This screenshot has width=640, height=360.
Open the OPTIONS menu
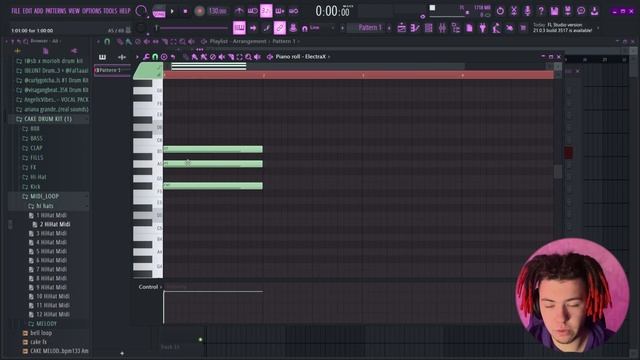pyautogui.click(x=91, y=11)
